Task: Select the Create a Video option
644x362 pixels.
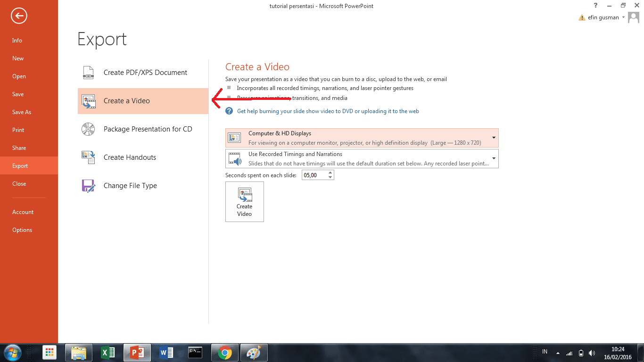Action: coord(143,101)
